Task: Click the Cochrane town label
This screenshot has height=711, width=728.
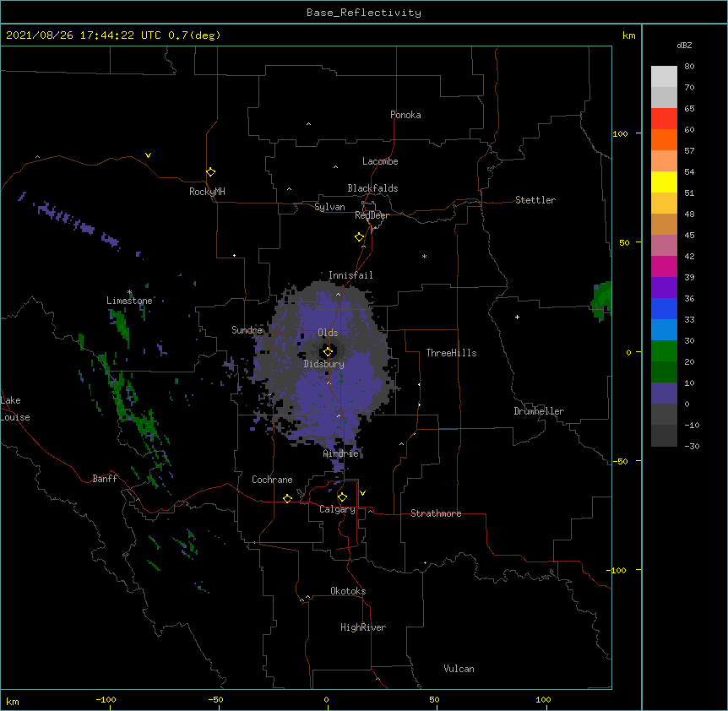Action: 272,480
